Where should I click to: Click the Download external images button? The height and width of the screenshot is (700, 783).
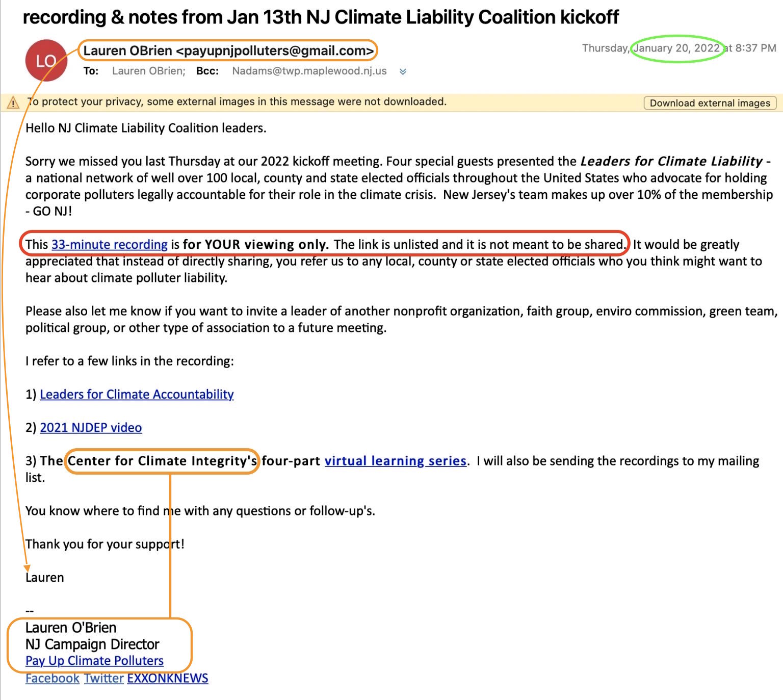tap(710, 103)
